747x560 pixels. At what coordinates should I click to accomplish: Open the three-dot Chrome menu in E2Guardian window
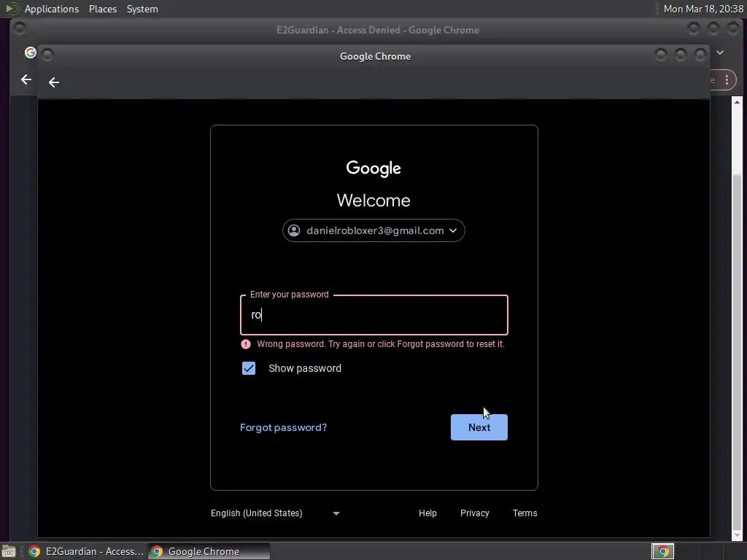click(727, 79)
